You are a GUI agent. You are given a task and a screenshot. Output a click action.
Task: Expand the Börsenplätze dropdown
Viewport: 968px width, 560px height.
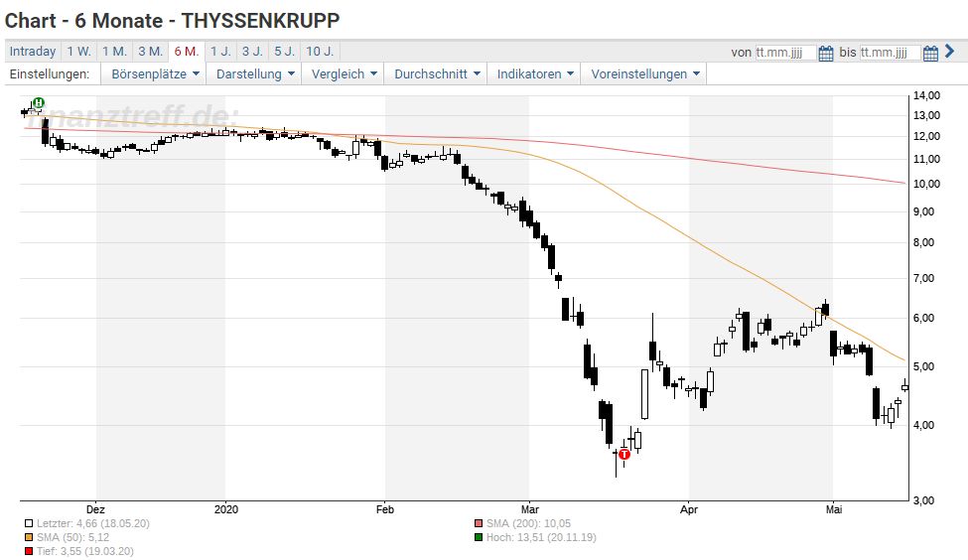tap(155, 74)
